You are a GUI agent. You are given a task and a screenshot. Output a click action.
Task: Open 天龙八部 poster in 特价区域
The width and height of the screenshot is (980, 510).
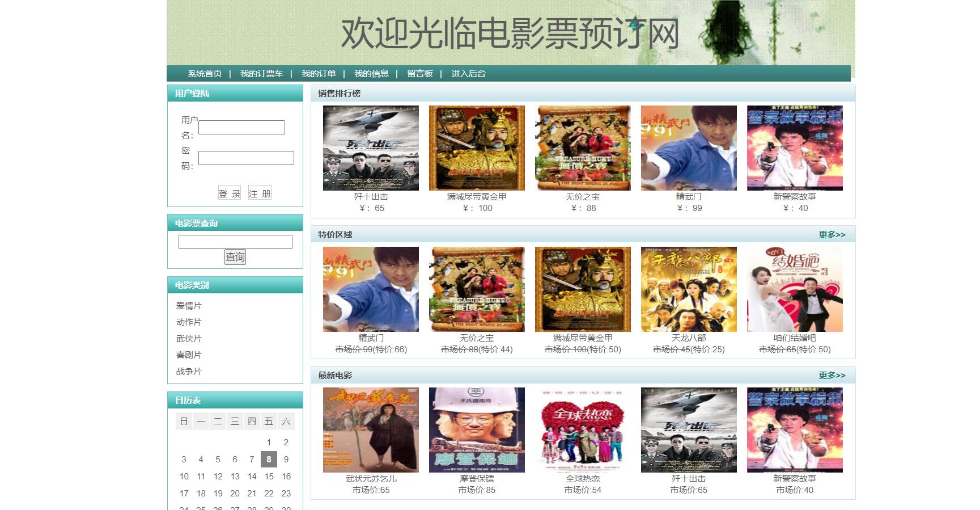[689, 289]
